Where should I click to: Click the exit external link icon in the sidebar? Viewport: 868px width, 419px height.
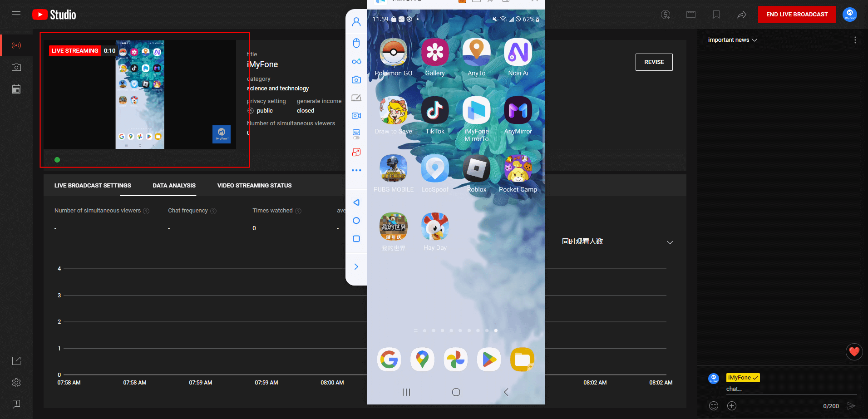(x=16, y=361)
